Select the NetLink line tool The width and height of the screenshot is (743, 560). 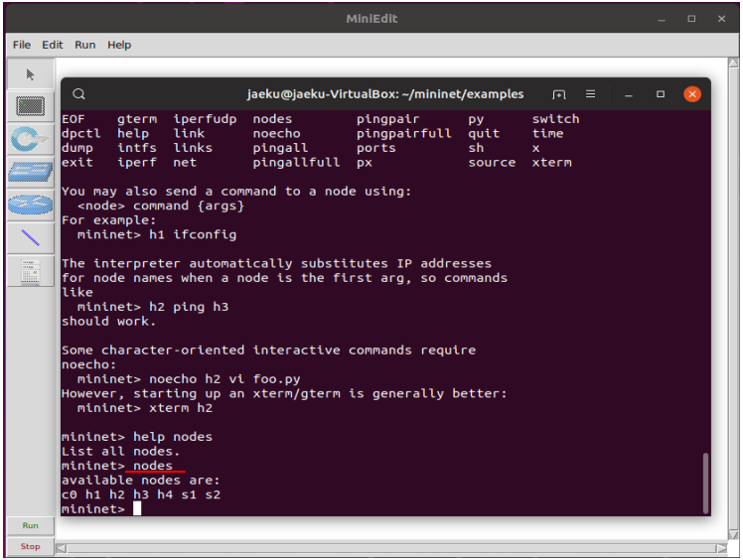[31, 238]
